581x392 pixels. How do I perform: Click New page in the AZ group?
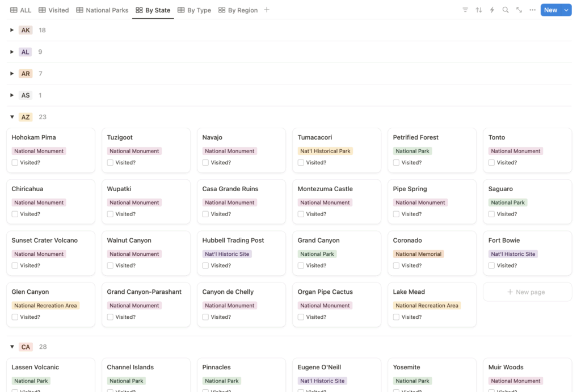(x=527, y=291)
